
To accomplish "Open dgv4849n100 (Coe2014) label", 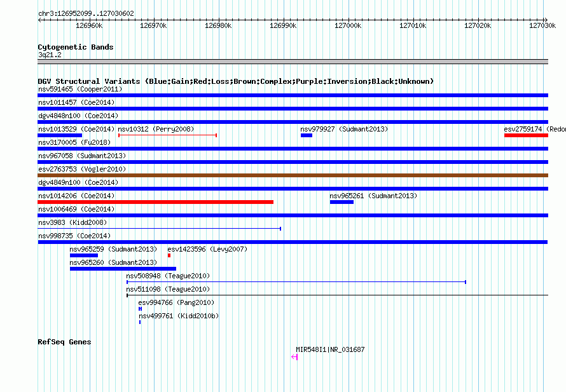I will click(78, 182).
